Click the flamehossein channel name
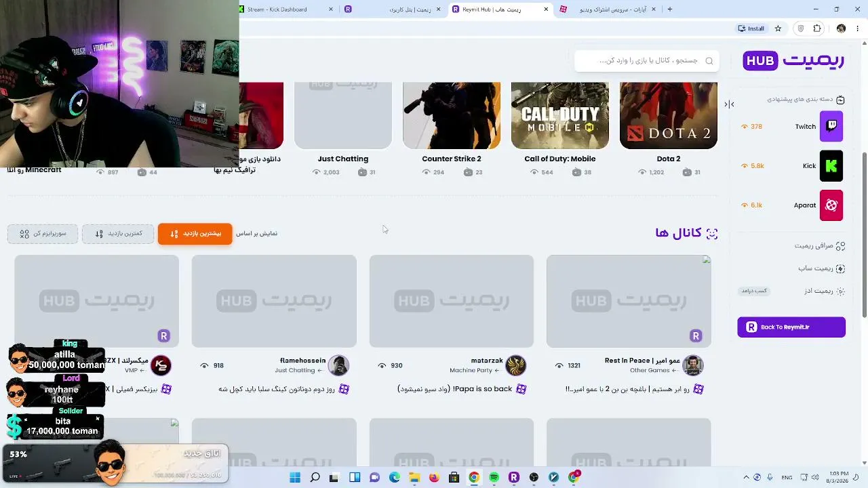 click(x=302, y=361)
